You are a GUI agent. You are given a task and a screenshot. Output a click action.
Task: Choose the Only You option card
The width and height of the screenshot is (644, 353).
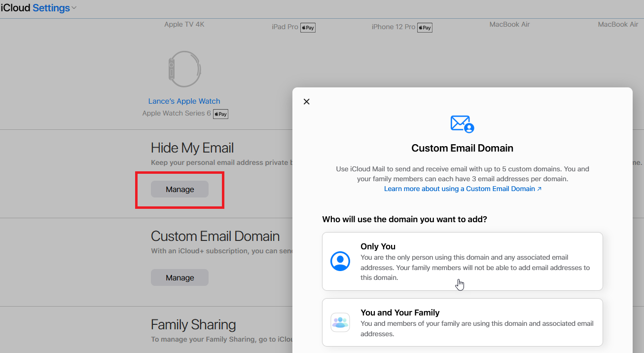point(463,261)
